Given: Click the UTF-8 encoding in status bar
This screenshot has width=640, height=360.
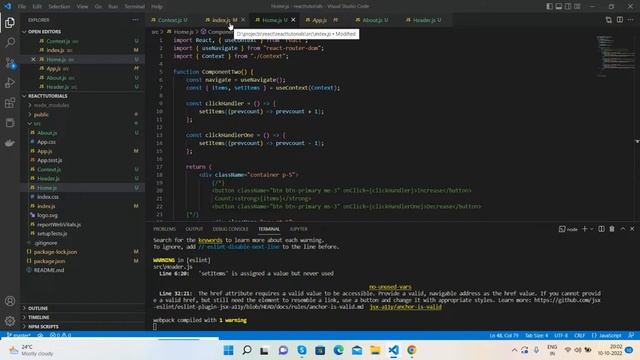Looking at the screenshot, I should pyautogui.click(x=561, y=336).
